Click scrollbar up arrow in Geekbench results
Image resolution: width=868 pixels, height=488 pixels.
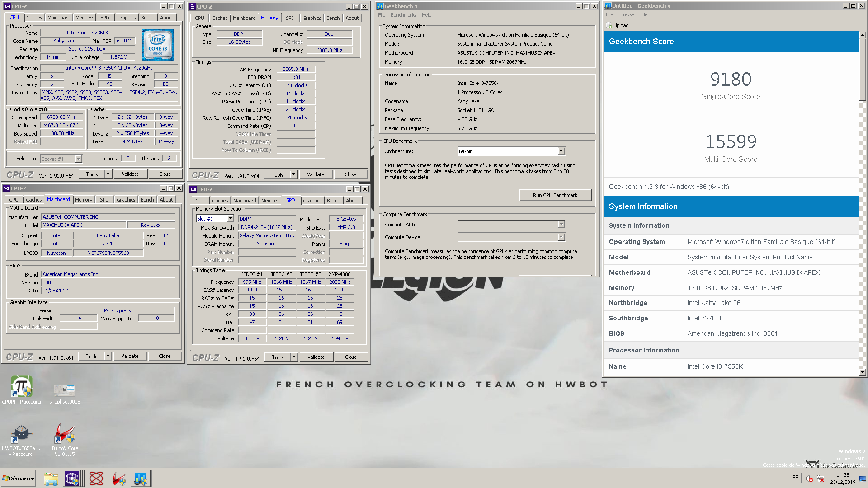point(862,35)
